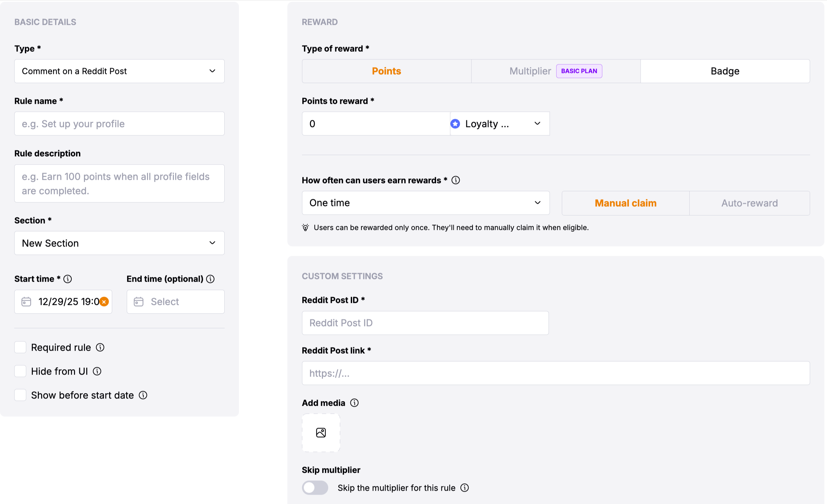Toggle Skip the multiplier for this rule
Viewport: 827px width, 504px height.
[315, 487]
